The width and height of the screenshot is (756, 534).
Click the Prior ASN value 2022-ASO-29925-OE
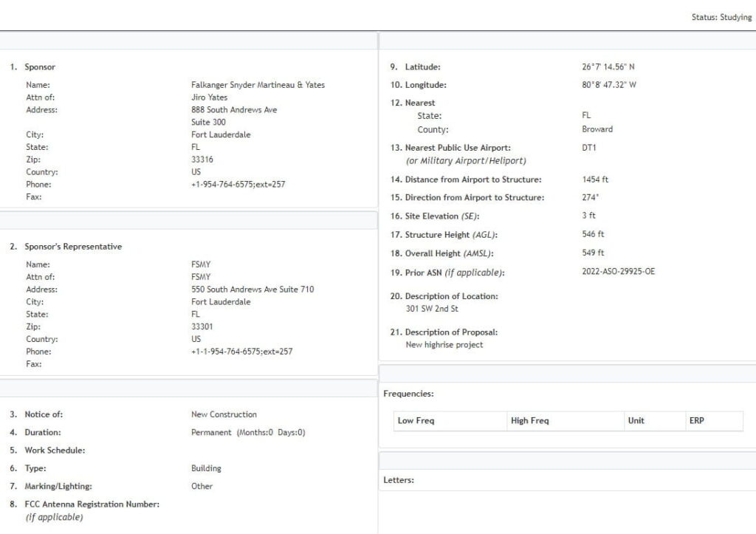pos(618,272)
